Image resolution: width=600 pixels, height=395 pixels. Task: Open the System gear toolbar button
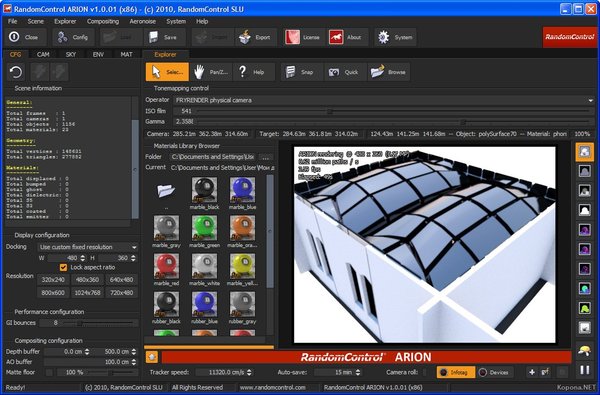click(395, 37)
